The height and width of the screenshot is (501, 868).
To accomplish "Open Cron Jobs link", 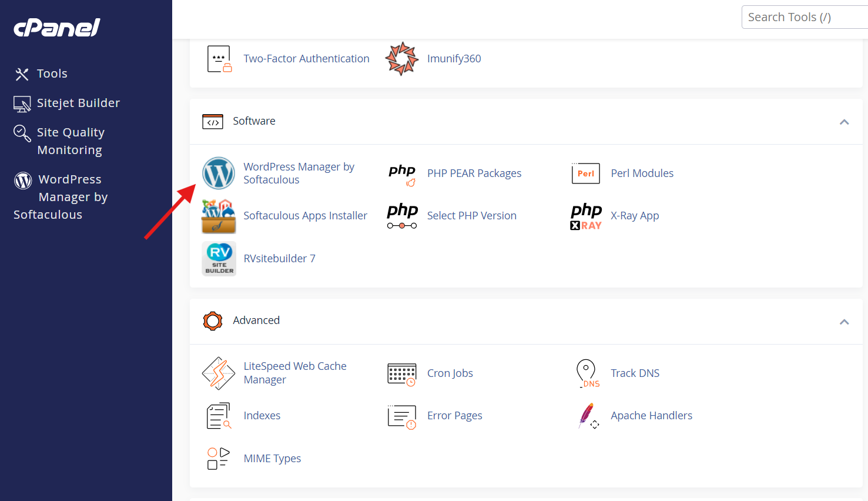I will (450, 373).
